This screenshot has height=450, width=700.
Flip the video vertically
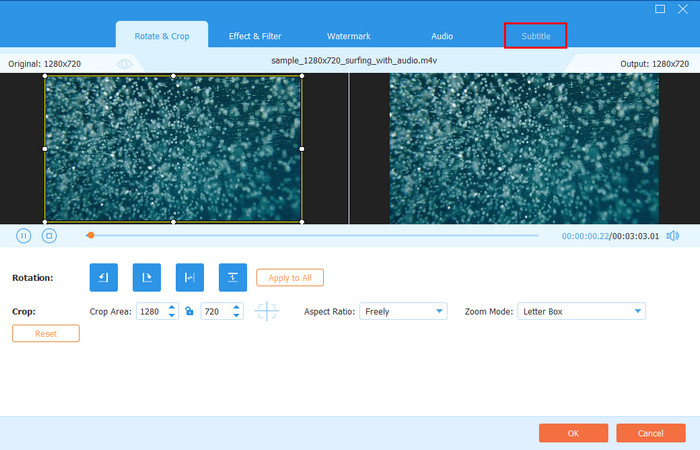232,277
